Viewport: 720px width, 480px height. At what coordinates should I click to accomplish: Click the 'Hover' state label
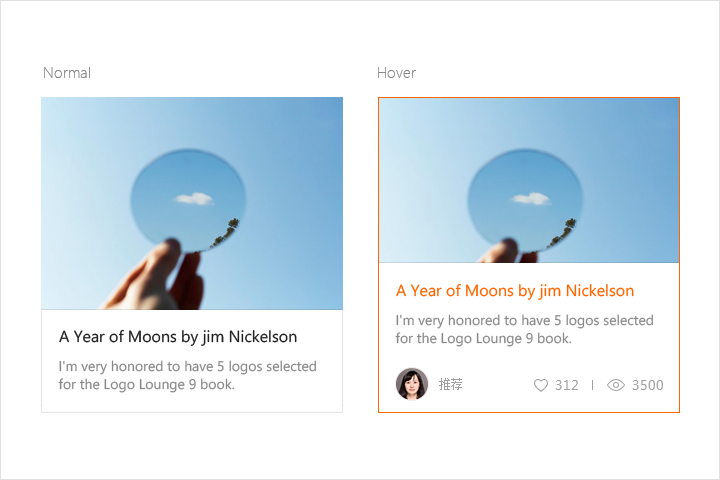pyautogui.click(x=396, y=73)
